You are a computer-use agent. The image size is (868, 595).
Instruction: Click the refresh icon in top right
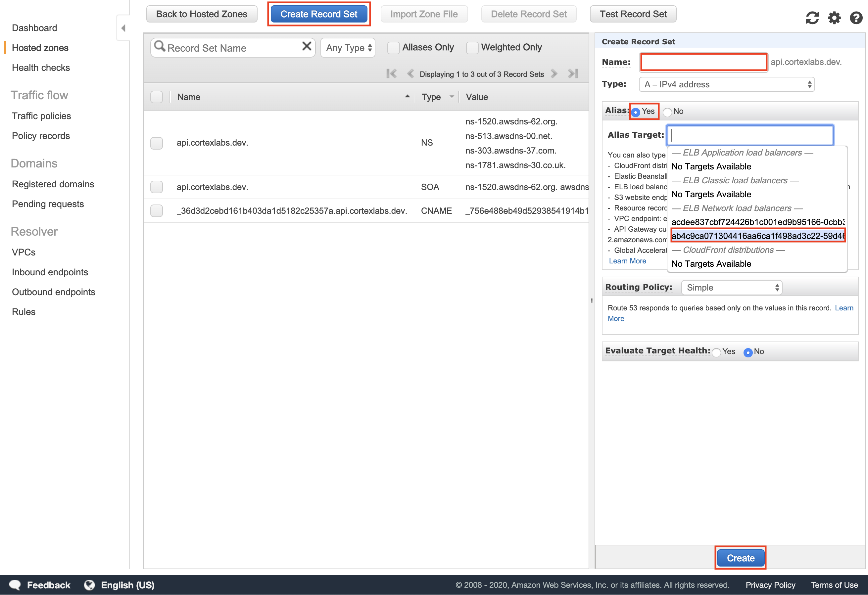[812, 18]
